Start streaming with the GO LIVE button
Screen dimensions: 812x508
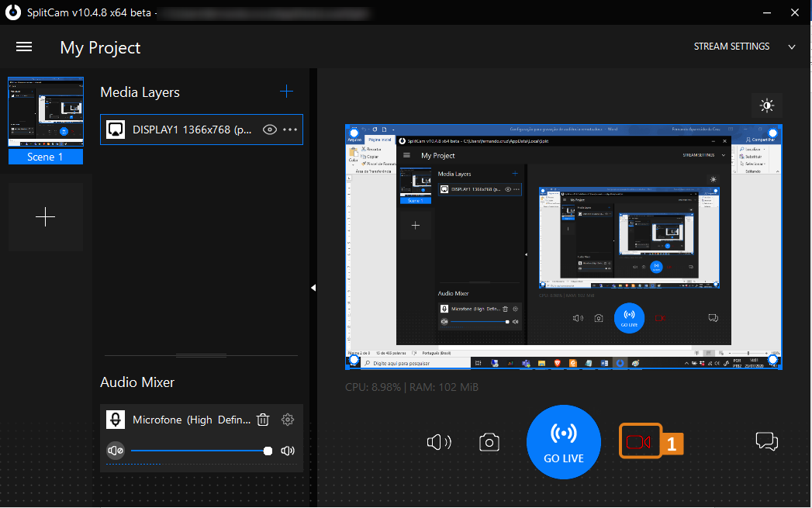click(x=563, y=442)
